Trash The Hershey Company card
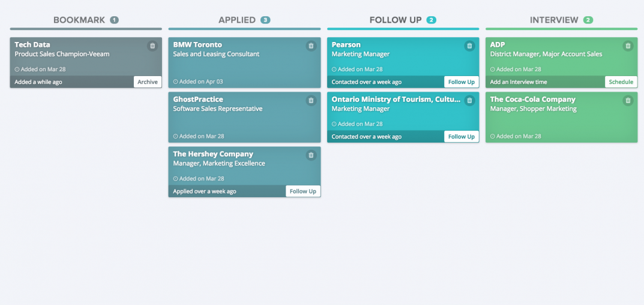Viewport: 644px width, 305px height. tap(311, 155)
